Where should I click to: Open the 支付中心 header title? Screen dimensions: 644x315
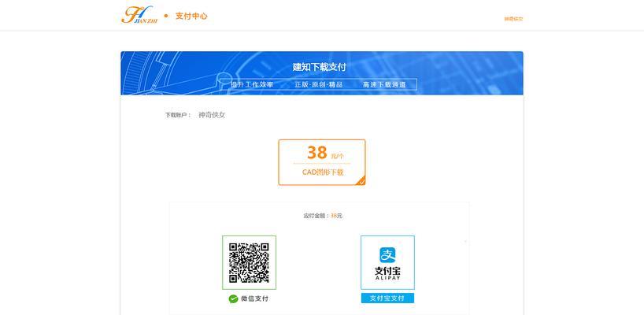click(191, 16)
